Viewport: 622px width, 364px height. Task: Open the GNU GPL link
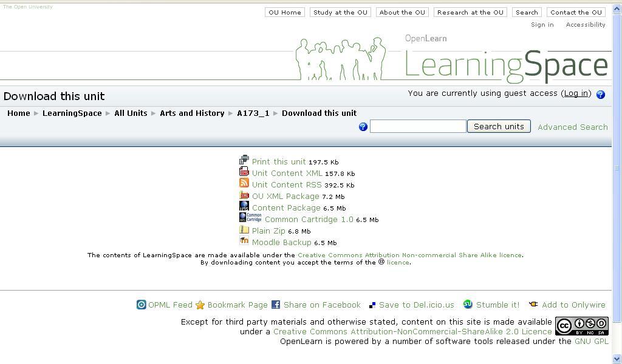click(592, 341)
